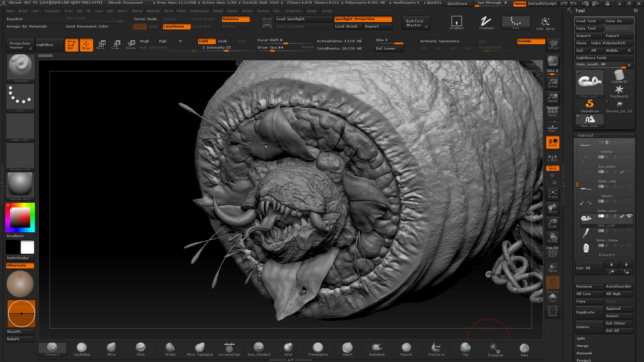Choose the SnakeHook brush
644x362 pixels.
click(377, 349)
